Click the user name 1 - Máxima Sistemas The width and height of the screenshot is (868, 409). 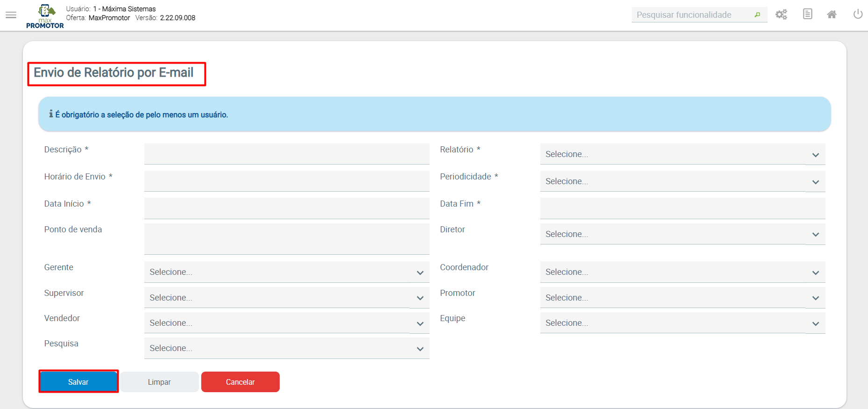124,9
